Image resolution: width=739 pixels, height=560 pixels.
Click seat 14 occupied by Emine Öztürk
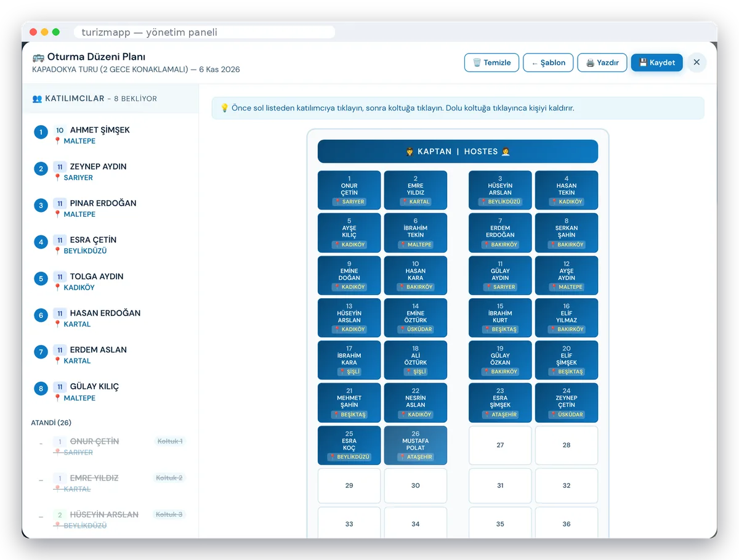point(416,318)
